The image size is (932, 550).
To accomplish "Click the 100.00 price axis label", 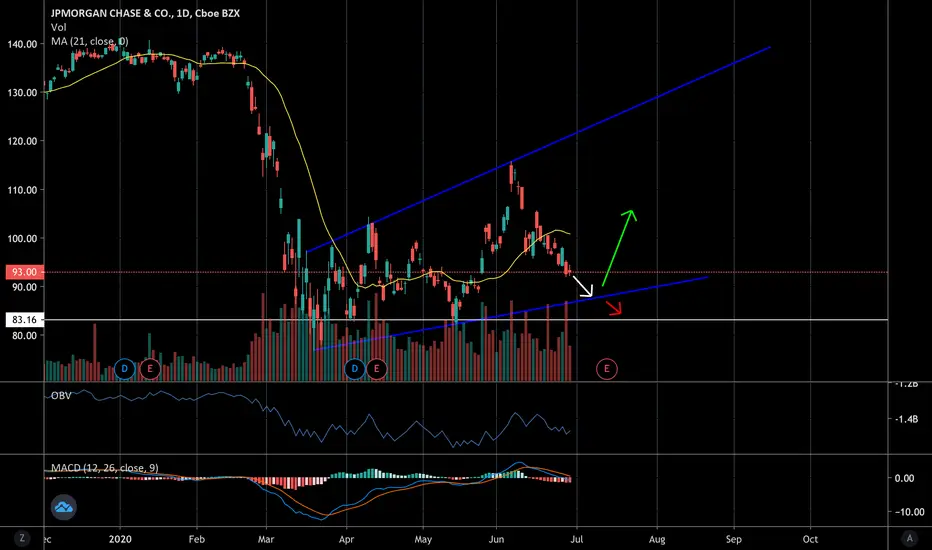I will pyautogui.click(x=23, y=238).
